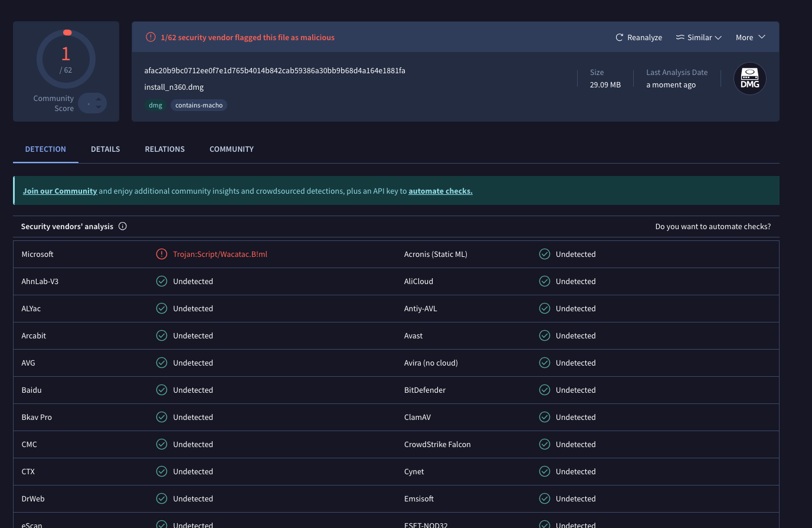Downvote the community score with down arrow
Viewport: 812px width, 528px height.
point(99,107)
